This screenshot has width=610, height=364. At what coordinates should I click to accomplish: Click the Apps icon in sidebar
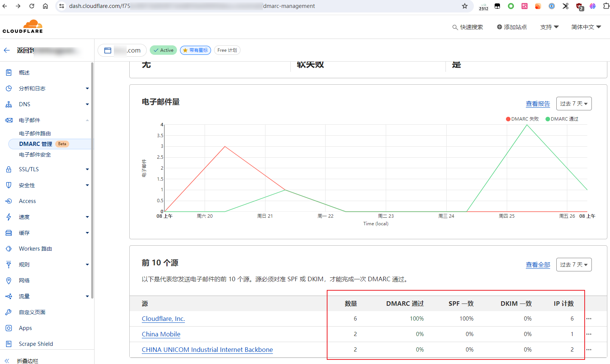point(9,328)
